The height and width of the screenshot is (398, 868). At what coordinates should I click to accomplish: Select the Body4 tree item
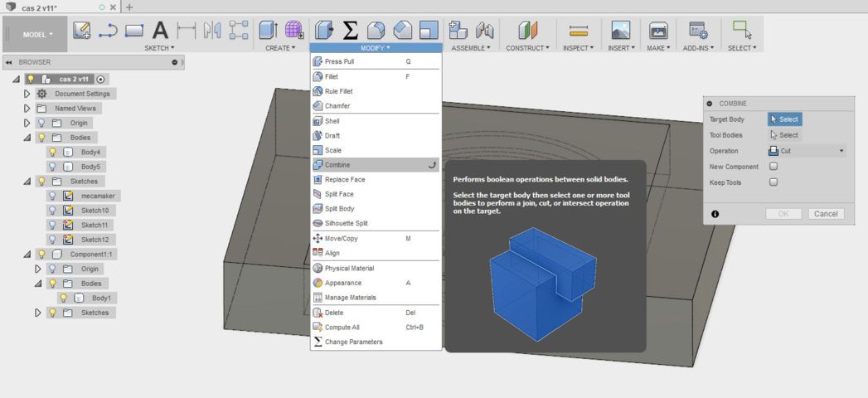pyautogui.click(x=90, y=152)
